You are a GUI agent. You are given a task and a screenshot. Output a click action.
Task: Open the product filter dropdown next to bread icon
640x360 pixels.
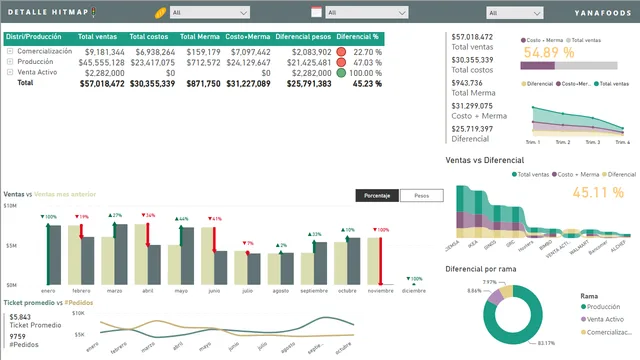click(210, 13)
